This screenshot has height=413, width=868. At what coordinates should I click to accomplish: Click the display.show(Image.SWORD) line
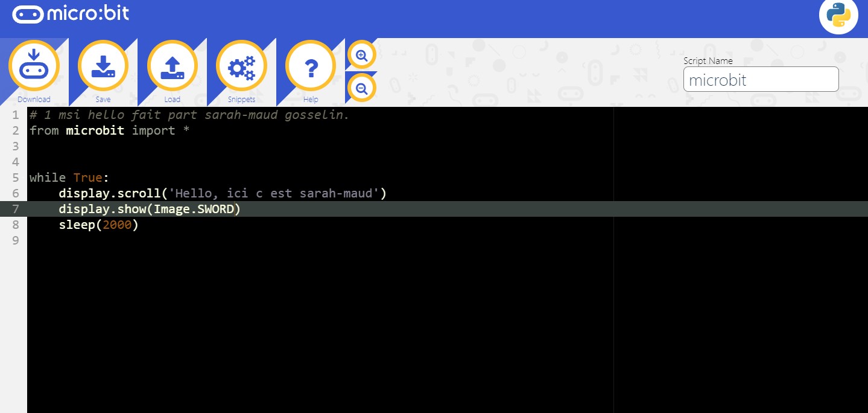(x=150, y=209)
